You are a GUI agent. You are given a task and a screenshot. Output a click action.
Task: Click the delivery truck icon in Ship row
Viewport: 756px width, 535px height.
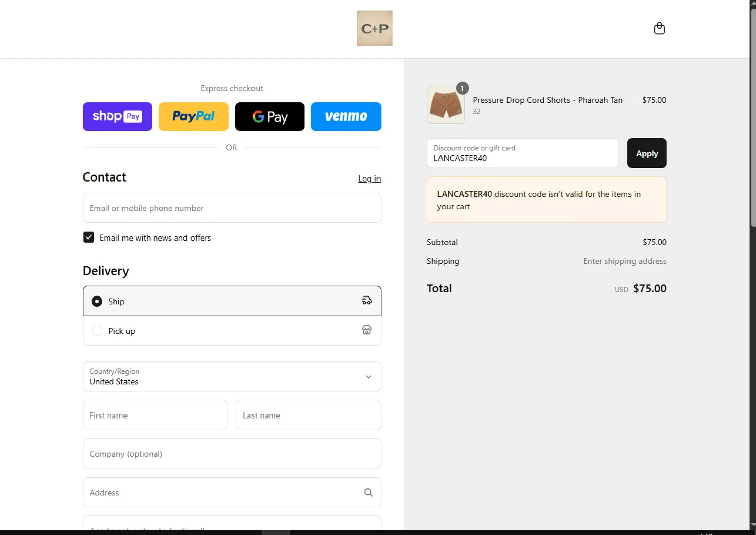[367, 301]
